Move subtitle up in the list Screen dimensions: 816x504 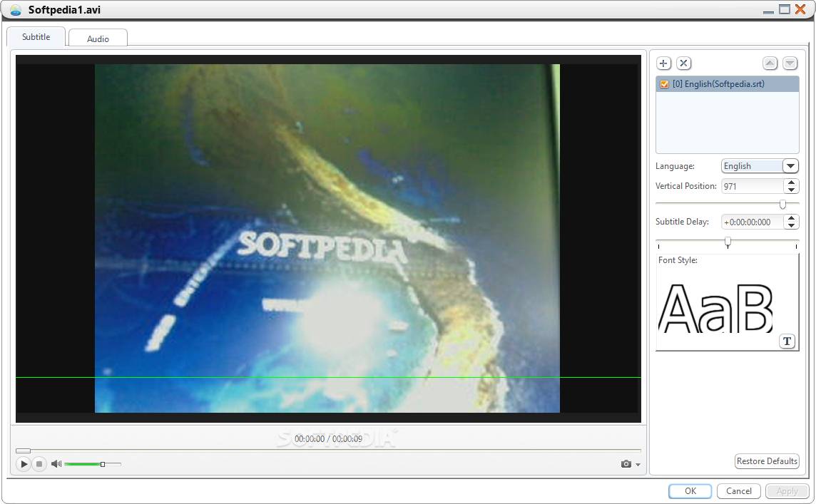point(770,63)
